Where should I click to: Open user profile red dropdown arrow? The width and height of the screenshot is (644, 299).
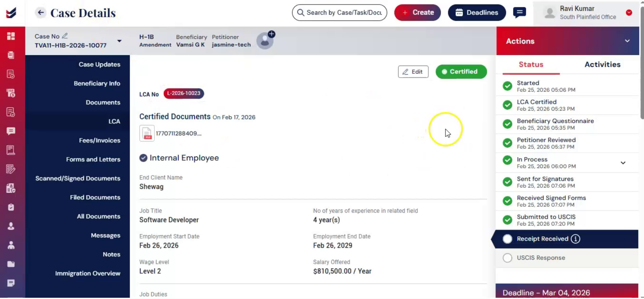coord(629,13)
